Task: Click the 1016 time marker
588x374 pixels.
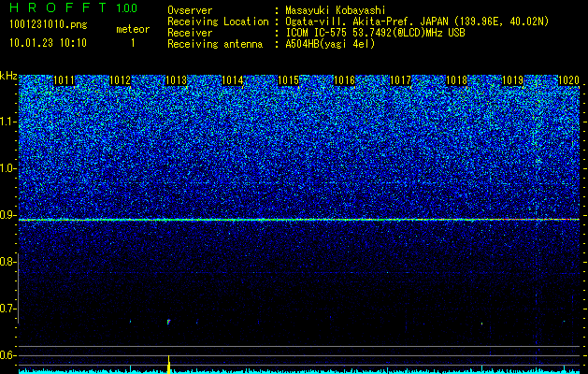Action: point(344,80)
